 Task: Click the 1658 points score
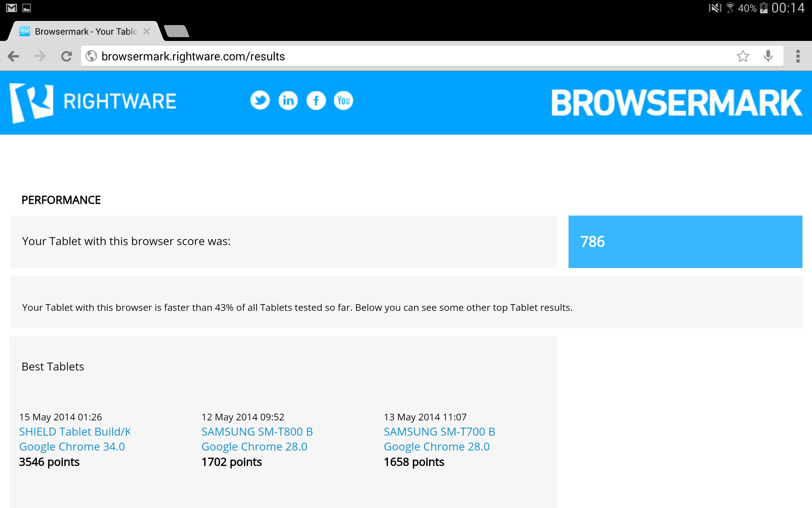coord(414,462)
